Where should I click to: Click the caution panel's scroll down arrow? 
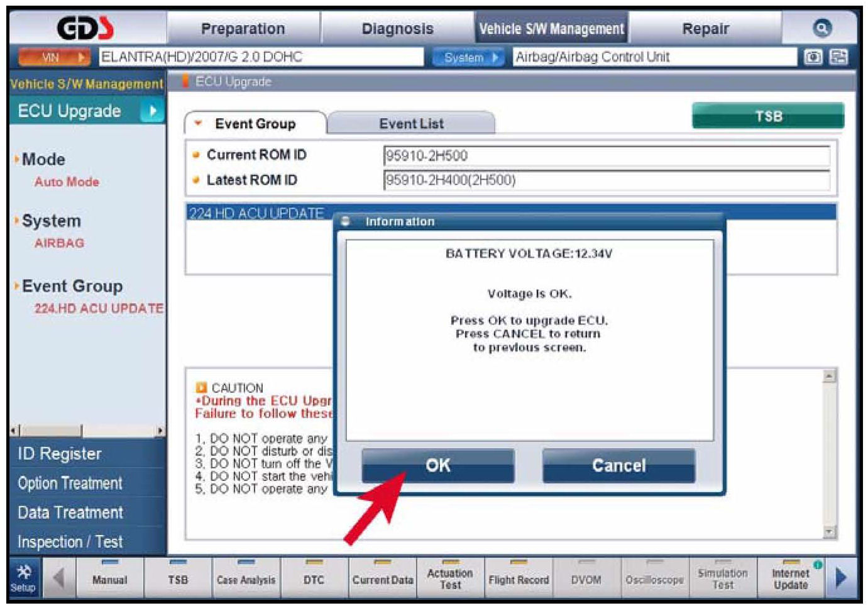coord(830,531)
